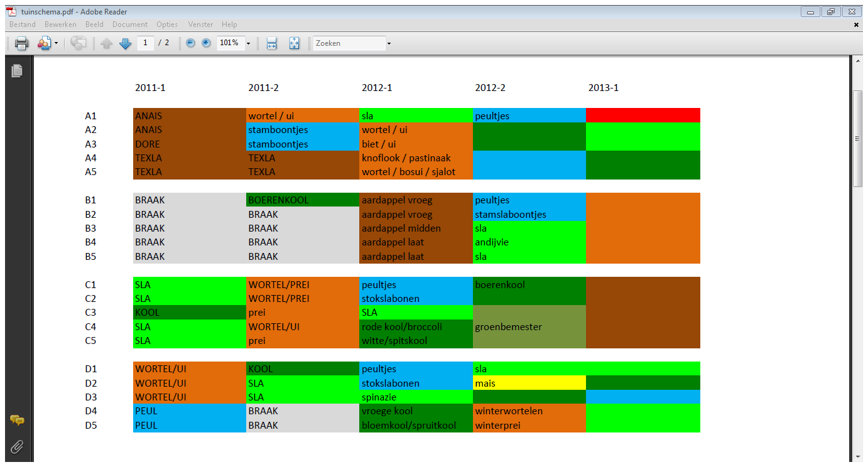The height and width of the screenshot is (467, 868).
Task: Open the Comments panel in sidebar
Action: pos(17,421)
